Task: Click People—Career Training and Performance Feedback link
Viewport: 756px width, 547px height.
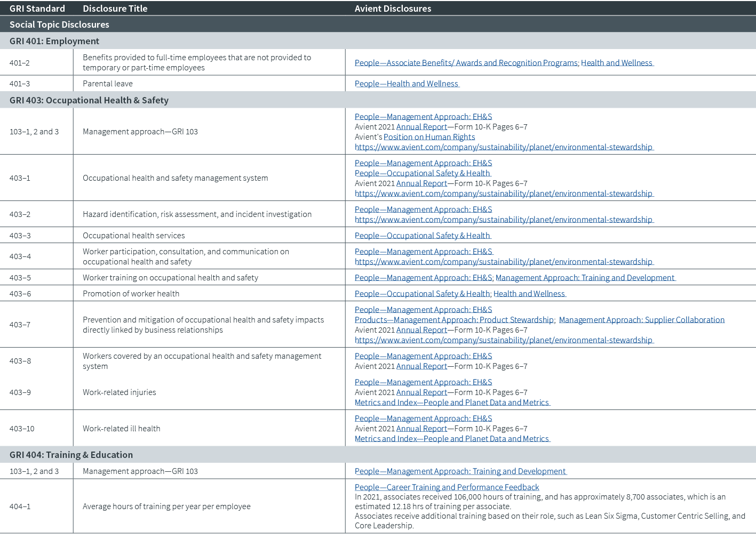Action: [x=447, y=487]
